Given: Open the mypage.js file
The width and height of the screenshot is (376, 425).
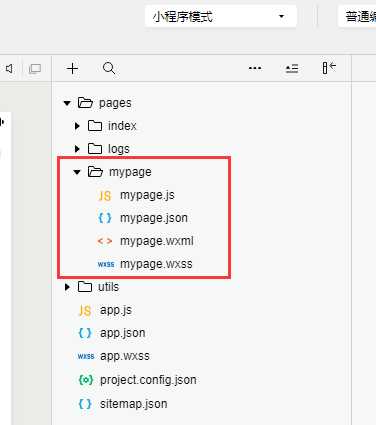Looking at the screenshot, I should [147, 195].
